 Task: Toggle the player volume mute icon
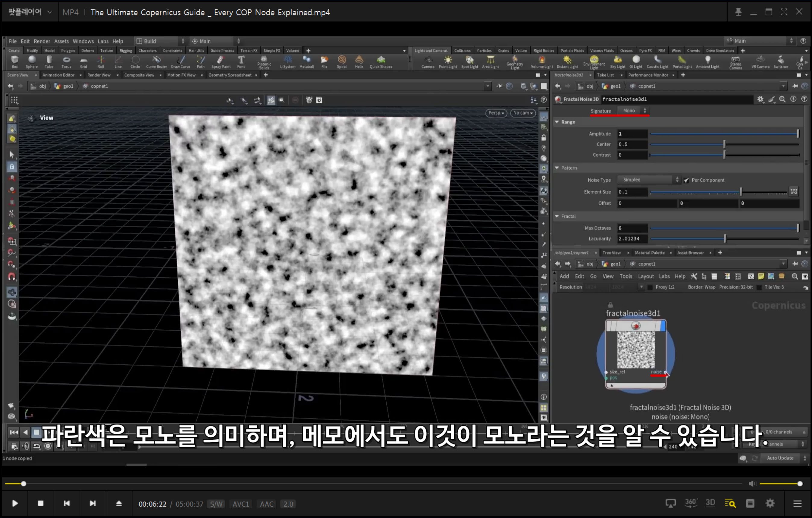[752, 484]
